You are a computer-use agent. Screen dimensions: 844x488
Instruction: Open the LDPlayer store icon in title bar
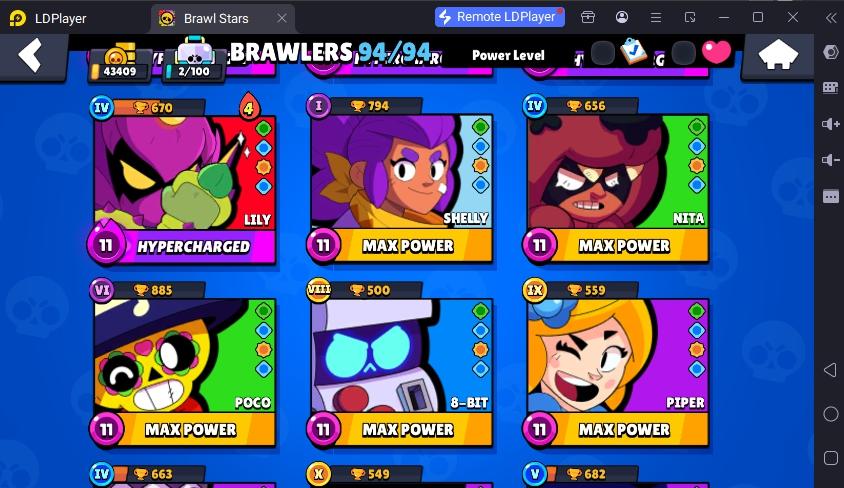pyautogui.click(x=588, y=17)
